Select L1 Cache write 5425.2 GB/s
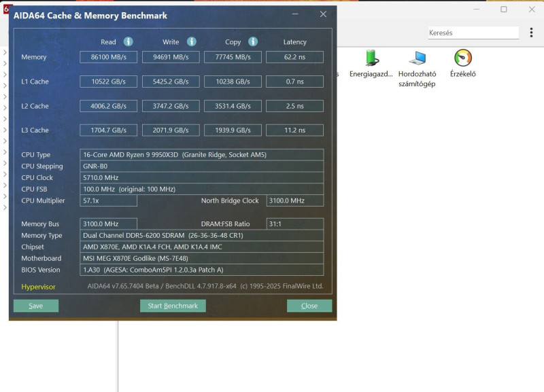The image size is (544, 392). (x=171, y=82)
